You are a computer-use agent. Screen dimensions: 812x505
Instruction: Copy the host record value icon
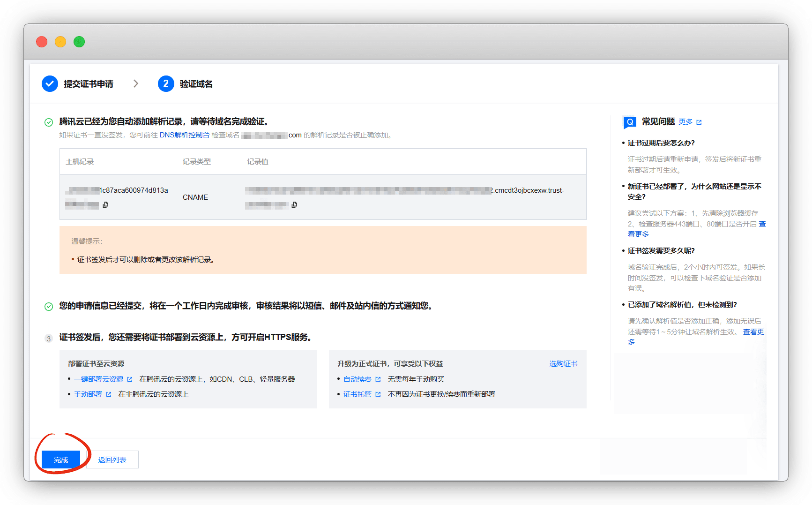[105, 205]
